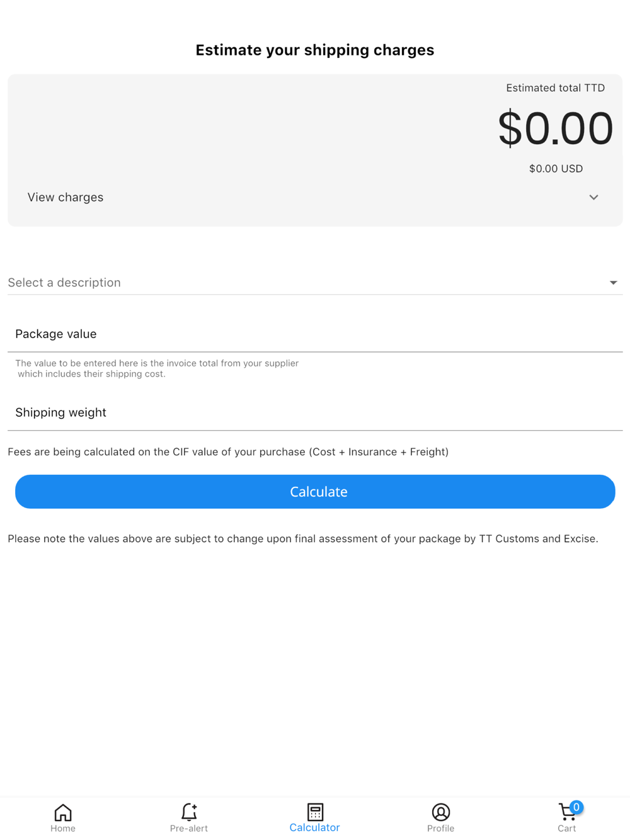Switch to the Home tab label
This screenshot has width=630, height=840.
(63, 828)
